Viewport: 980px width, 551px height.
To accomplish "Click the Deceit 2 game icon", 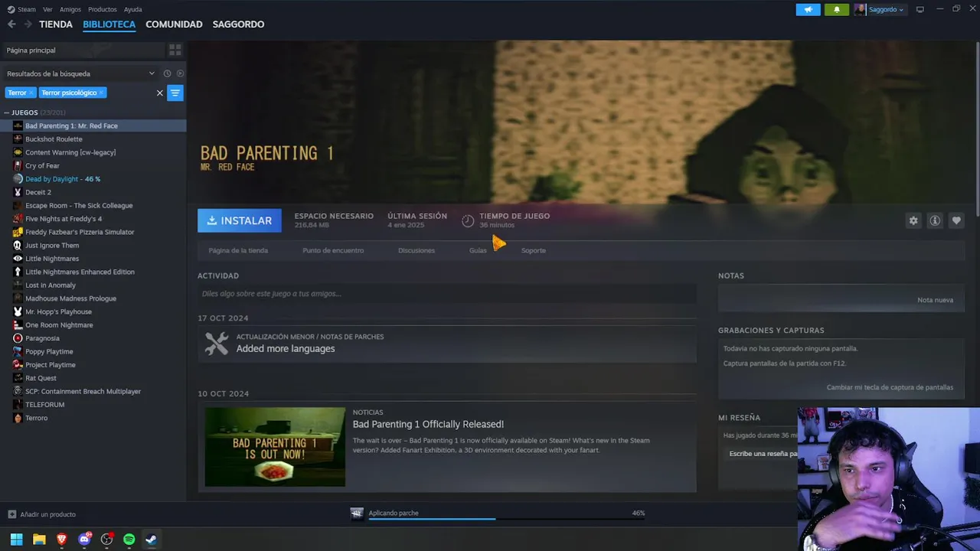I will 18,192.
